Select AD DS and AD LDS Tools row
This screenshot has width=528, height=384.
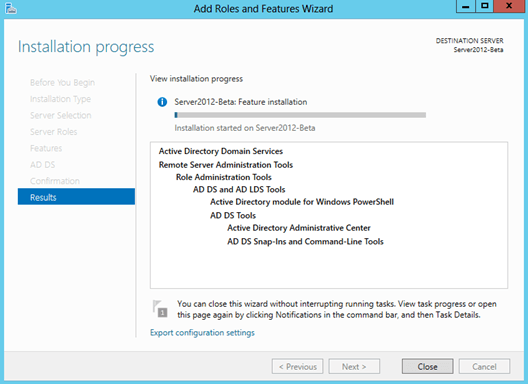(239, 190)
